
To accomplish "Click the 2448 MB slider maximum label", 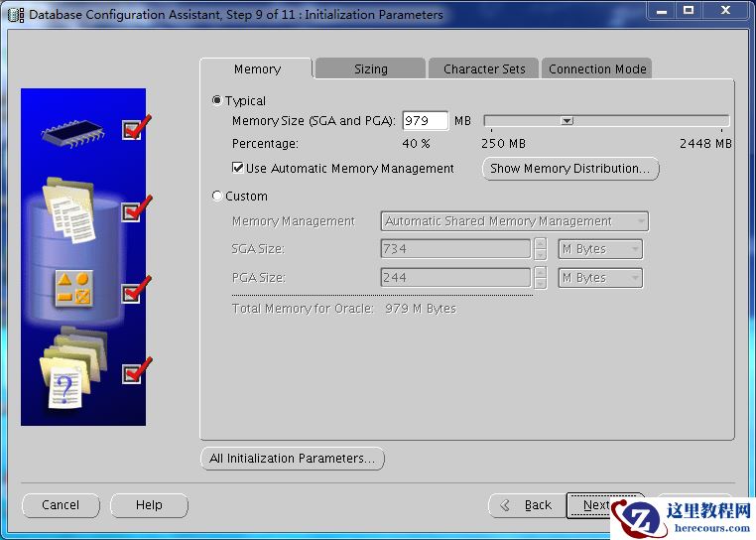I will (x=705, y=144).
